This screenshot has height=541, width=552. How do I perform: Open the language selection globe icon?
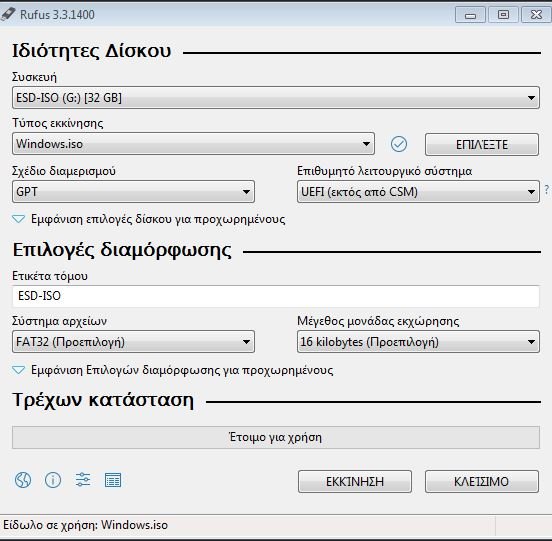click(23, 480)
